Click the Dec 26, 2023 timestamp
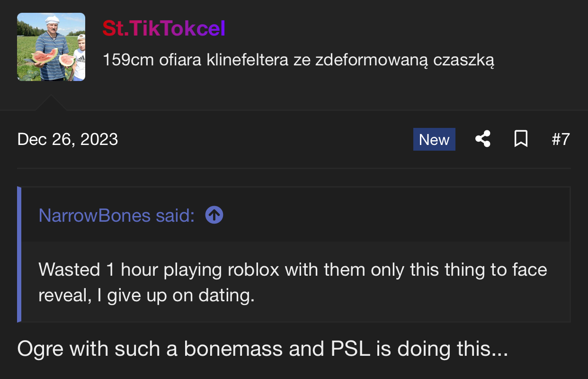The height and width of the screenshot is (379, 588). pos(68,139)
